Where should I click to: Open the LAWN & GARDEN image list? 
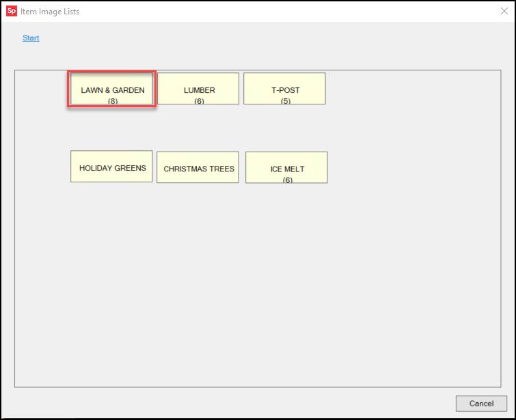(x=112, y=89)
